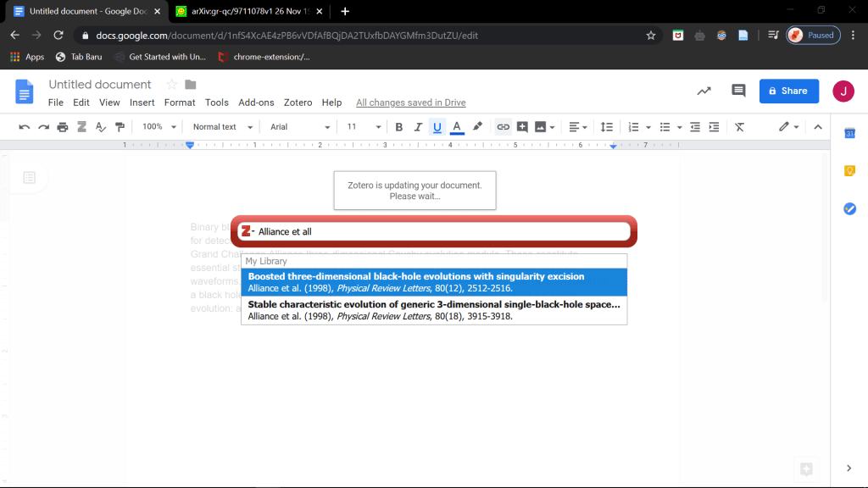Open the Add-ons menu
This screenshot has height=488, width=868.
[256, 103]
